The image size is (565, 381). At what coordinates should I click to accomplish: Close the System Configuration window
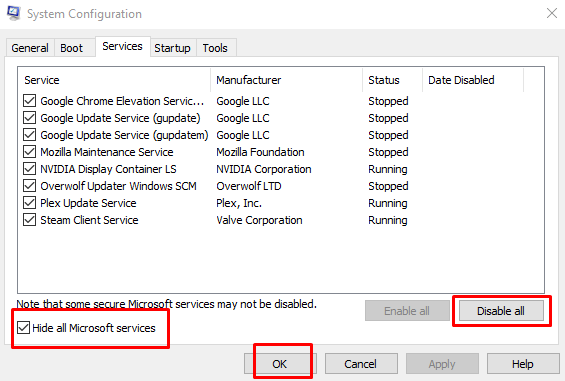pyautogui.click(x=552, y=14)
